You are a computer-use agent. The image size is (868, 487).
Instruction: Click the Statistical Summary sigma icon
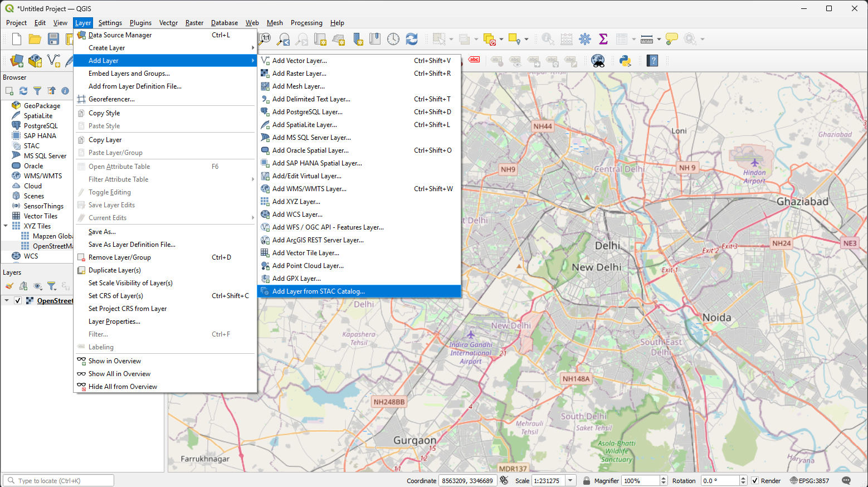[x=603, y=39]
